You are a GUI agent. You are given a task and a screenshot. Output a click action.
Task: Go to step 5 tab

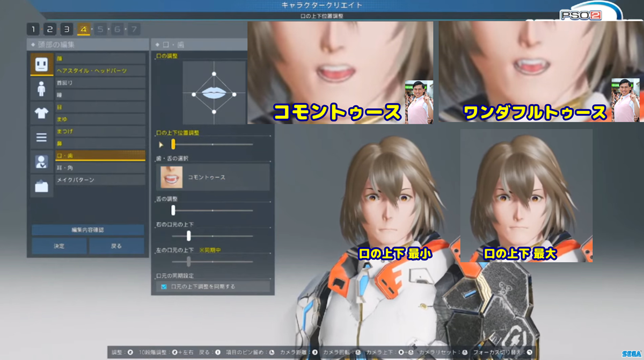pyautogui.click(x=100, y=29)
